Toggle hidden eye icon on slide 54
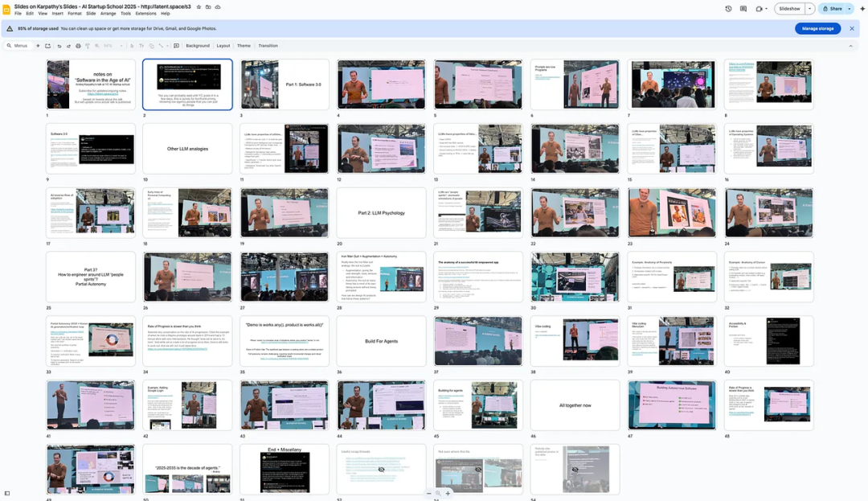The image size is (868, 501). click(575, 470)
